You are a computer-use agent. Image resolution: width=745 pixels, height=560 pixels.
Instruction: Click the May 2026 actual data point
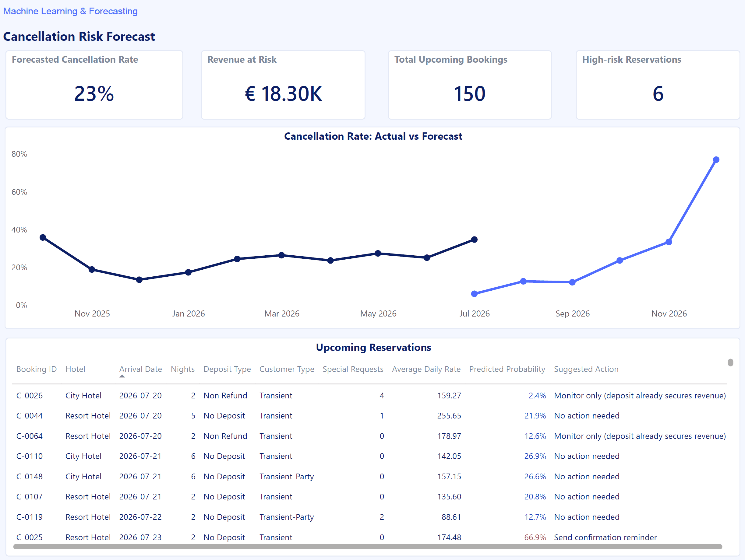click(x=378, y=254)
